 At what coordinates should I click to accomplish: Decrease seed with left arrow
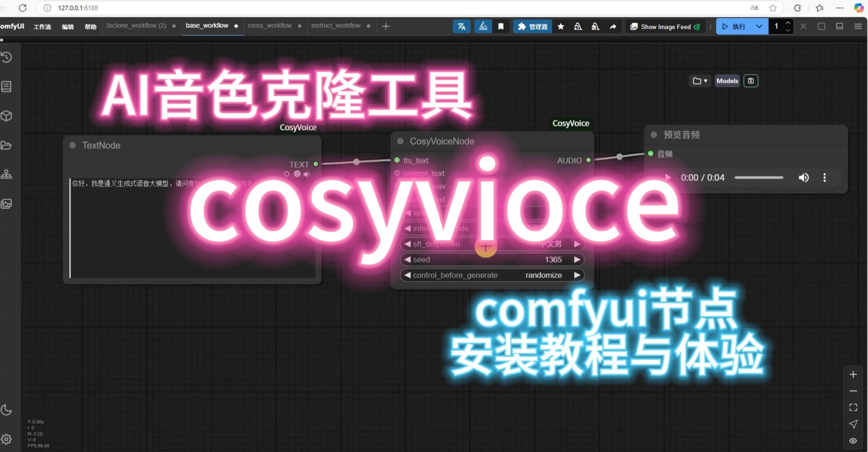coord(407,259)
